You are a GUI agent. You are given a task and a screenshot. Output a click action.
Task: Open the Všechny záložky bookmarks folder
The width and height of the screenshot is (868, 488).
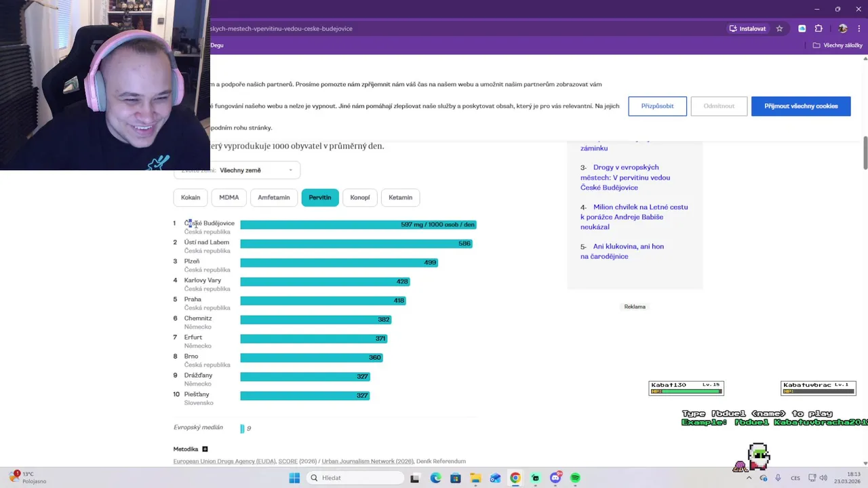click(x=838, y=45)
